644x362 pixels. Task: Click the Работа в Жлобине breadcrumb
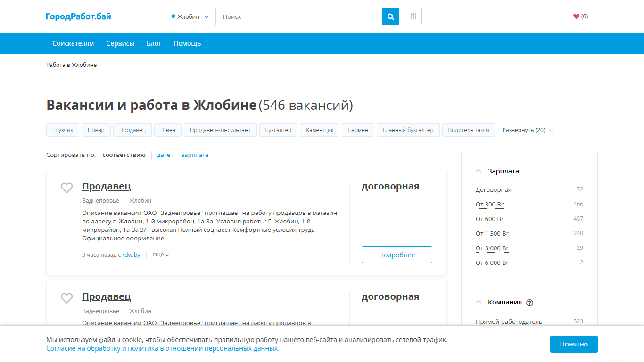71,65
